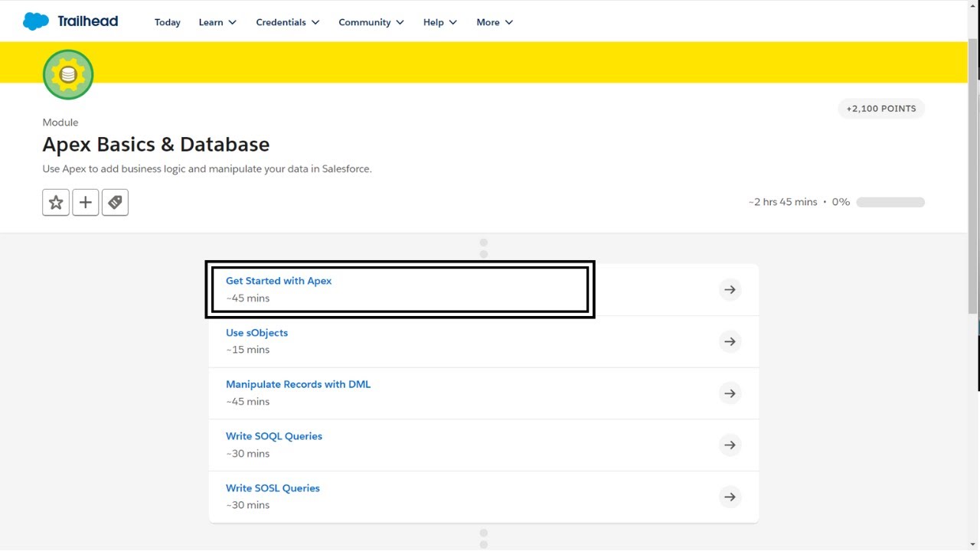Open the Get Started with Apex unit
980x551 pixels.
(279, 281)
